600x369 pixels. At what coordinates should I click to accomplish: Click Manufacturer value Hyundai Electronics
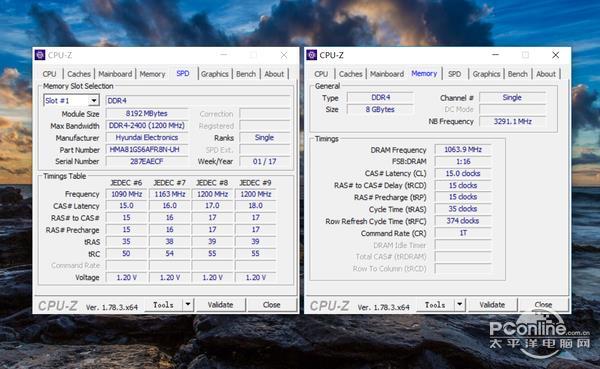[x=147, y=137]
